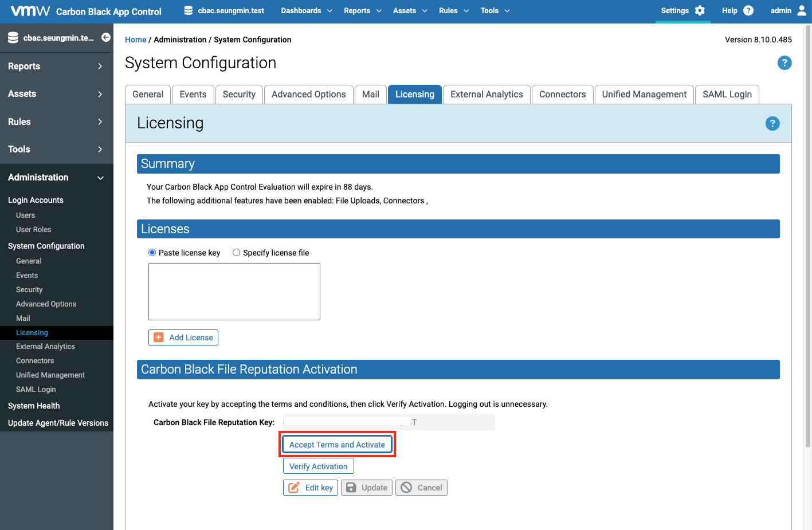Open the Reports top menu dropdown
Screen dimensions: 812x530
363,10
